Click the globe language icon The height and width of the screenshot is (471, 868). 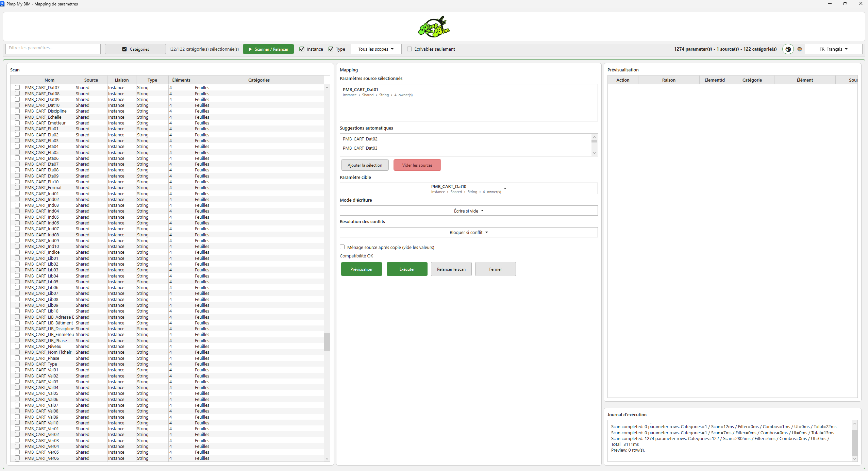(800, 49)
